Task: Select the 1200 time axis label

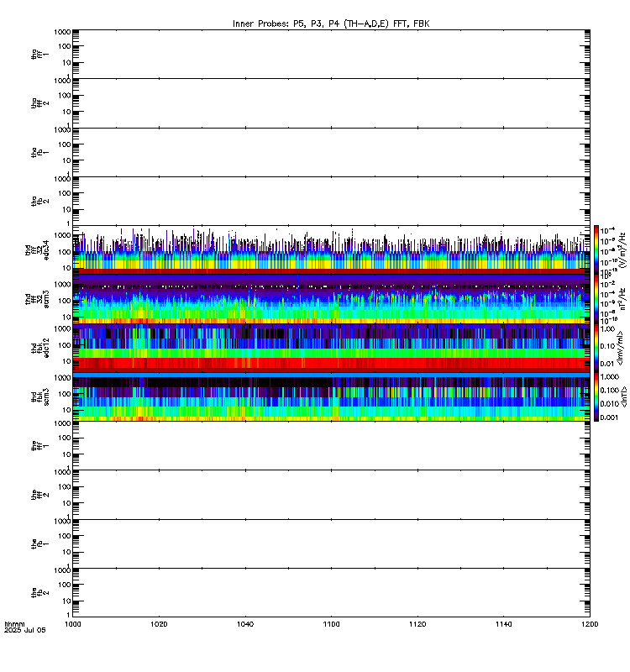Action: (x=590, y=624)
